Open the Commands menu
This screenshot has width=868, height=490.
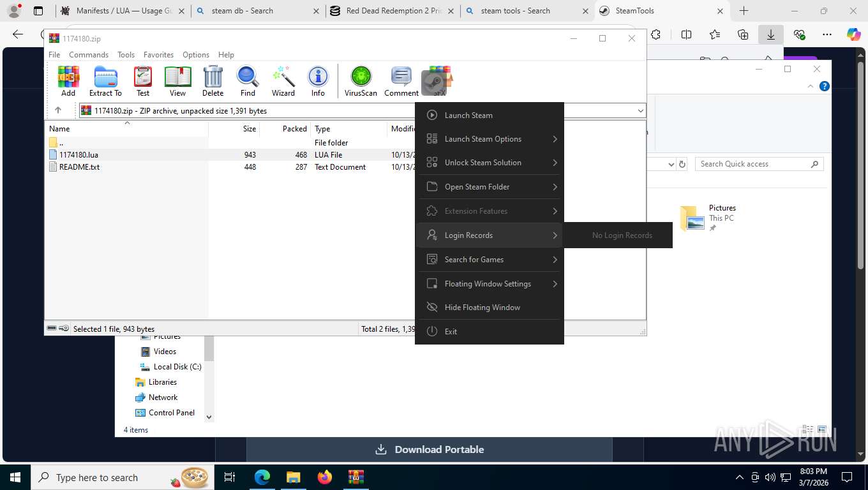click(x=89, y=55)
